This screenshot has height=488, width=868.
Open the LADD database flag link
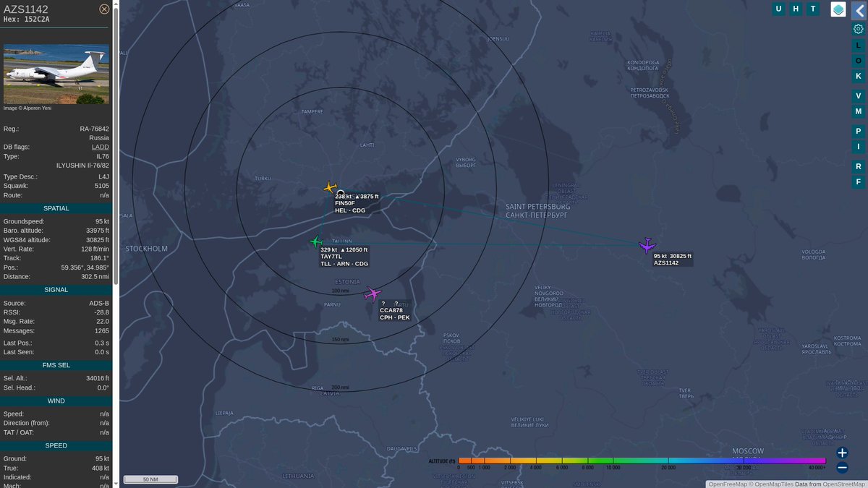pos(100,146)
